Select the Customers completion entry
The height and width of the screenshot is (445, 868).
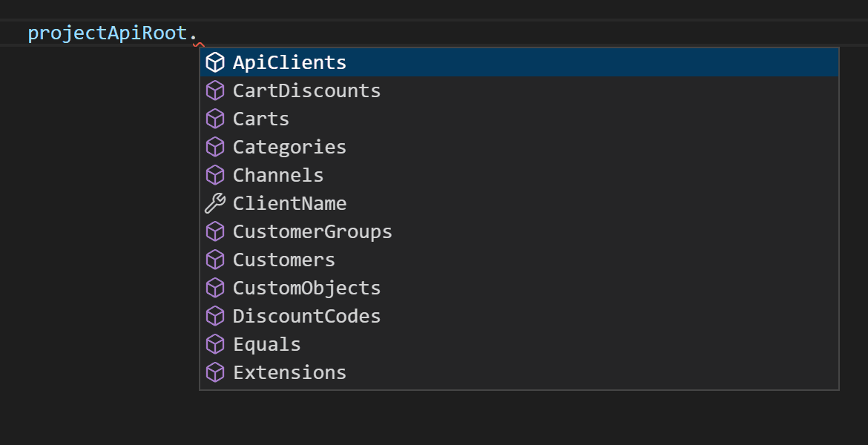(x=284, y=260)
